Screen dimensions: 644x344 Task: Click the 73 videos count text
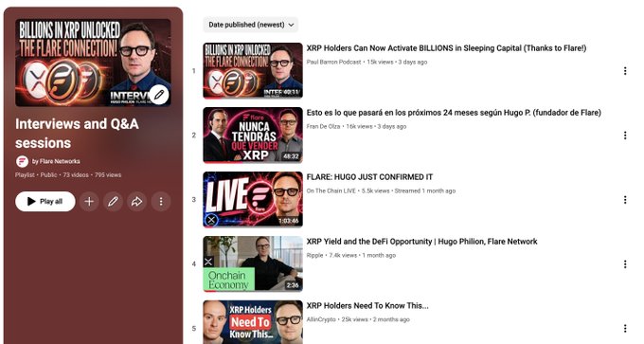coord(76,175)
